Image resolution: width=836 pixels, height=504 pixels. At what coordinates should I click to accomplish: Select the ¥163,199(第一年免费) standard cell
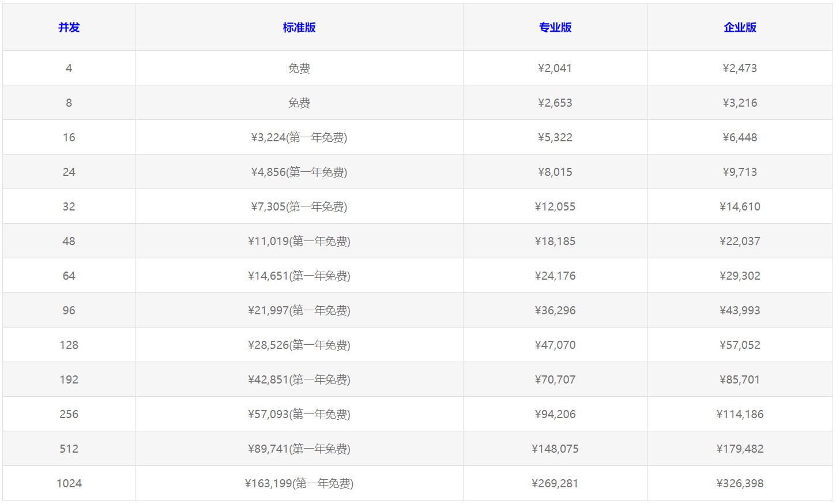299,483
